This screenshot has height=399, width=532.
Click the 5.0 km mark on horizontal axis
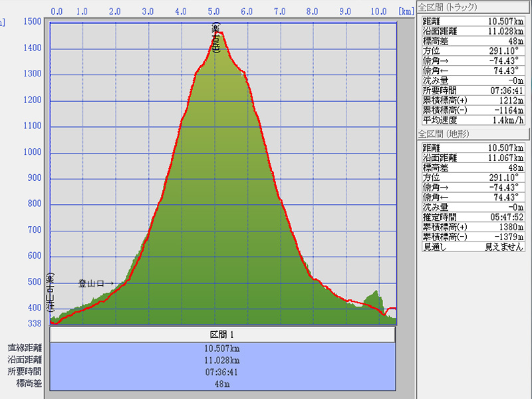click(214, 11)
